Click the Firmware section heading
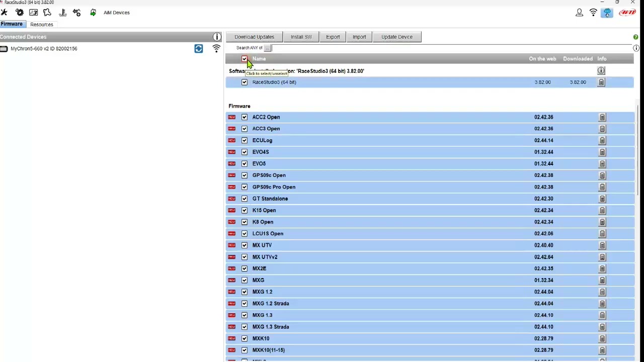 pyautogui.click(x=239, y=106)
